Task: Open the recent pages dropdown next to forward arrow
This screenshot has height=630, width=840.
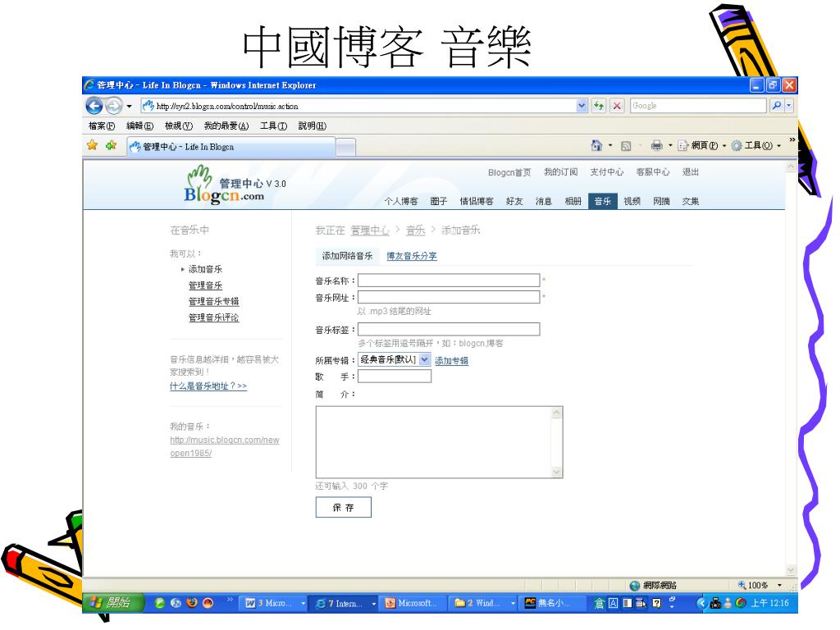Action: click(129, 107)
